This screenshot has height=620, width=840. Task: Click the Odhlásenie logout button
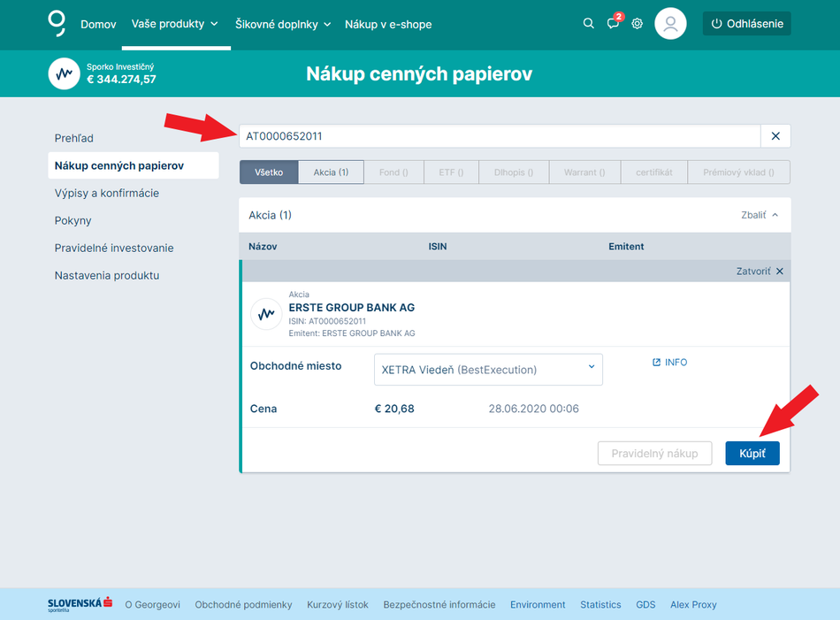click(747, 24)
